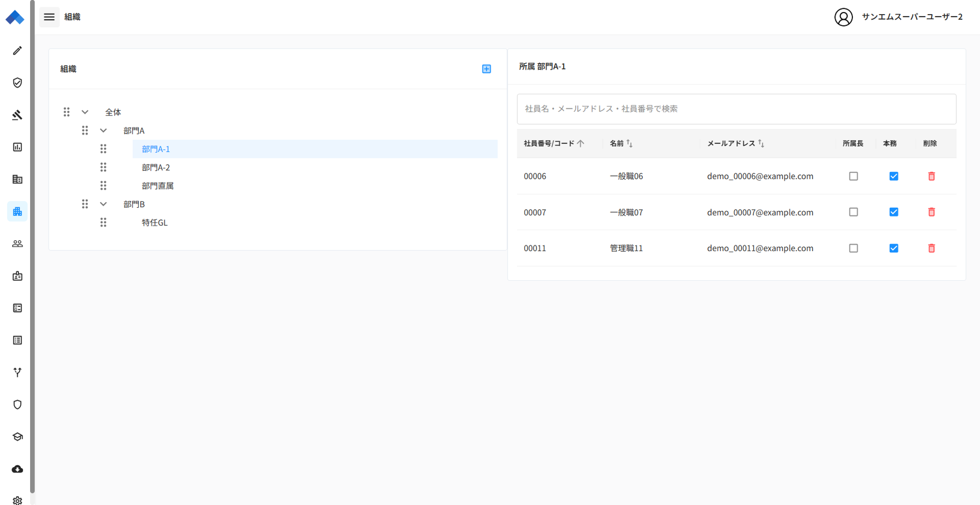Screen dimensions: 980x505
Task: Select 部門A-2 in the tree
Action: tap(156, 168)
